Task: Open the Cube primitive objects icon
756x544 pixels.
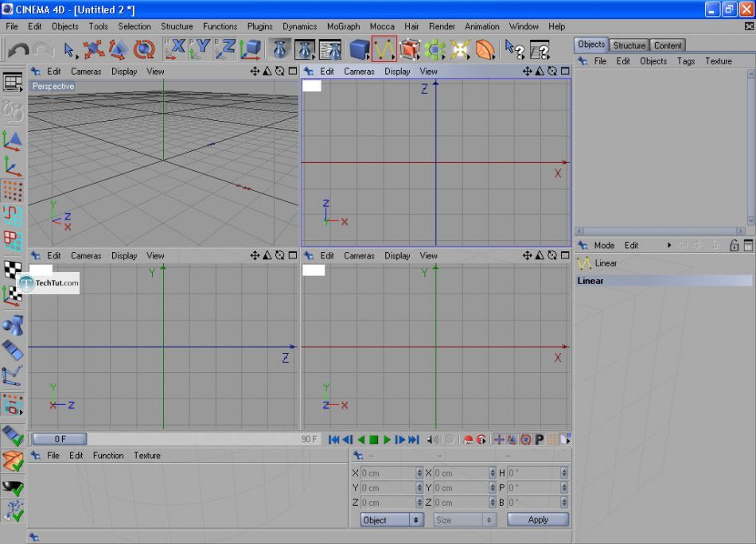Action: [x=359, y=49]
